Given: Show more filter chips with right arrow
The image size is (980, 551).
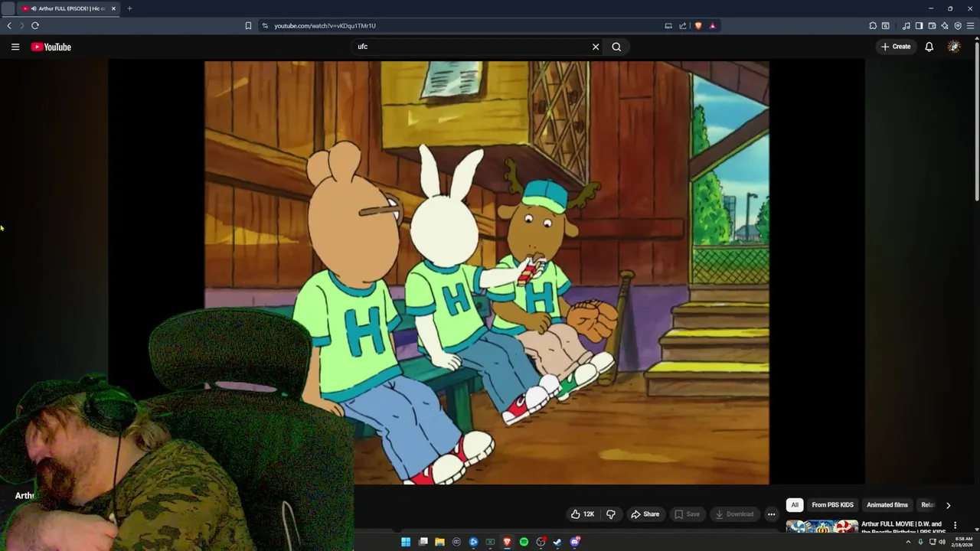Looking at the screenshot, I should pyautogui.click(x=948, y=505).
